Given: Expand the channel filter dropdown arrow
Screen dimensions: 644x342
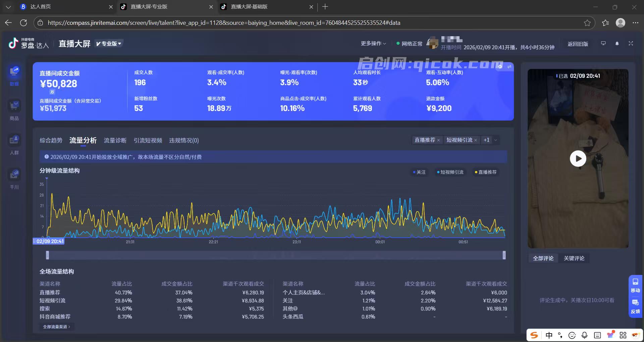Looking at the screenshot, I should click(495, 140).
